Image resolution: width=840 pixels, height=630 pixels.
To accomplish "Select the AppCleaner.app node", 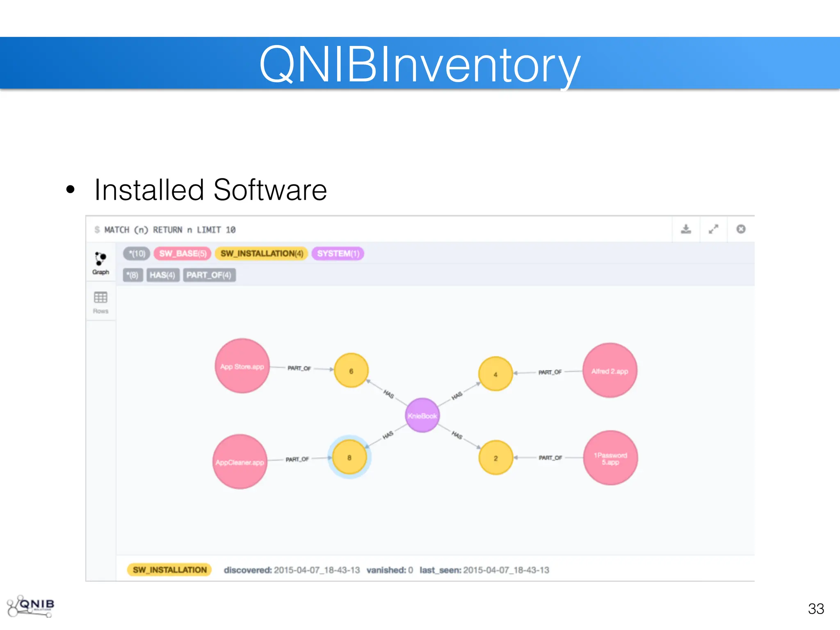I will coord(240,462).
